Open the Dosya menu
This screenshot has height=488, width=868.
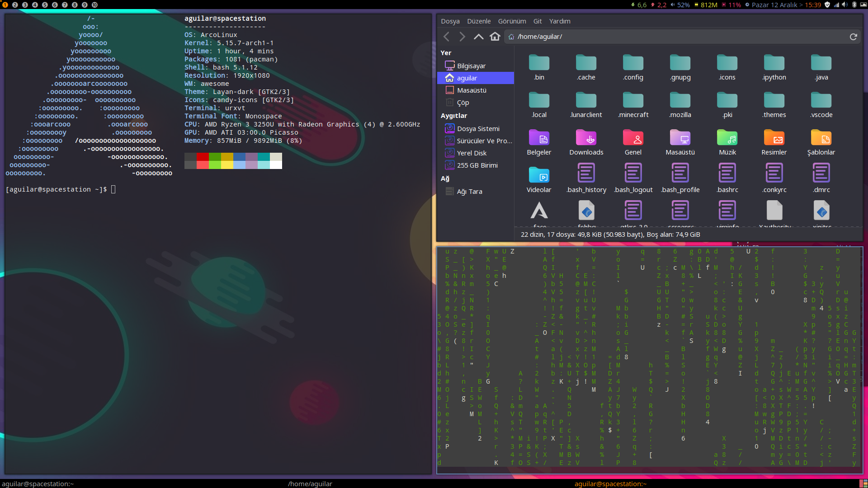pyautogui.click(x=450, y=21)
